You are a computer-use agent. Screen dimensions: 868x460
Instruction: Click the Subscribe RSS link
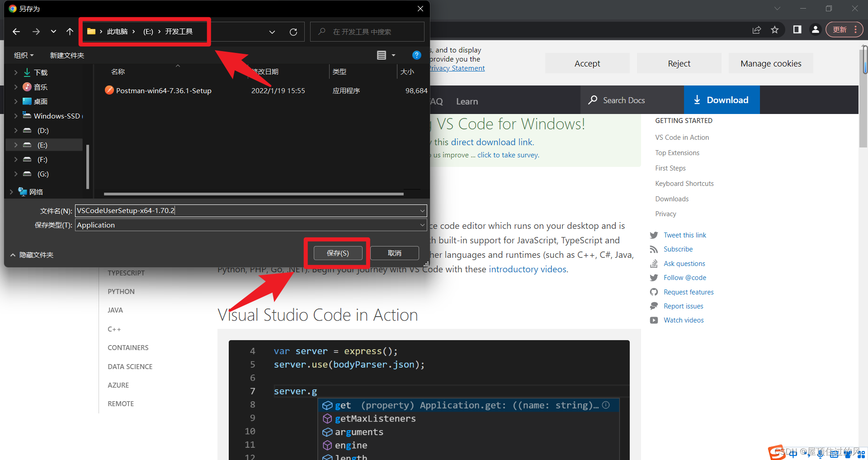678,249
